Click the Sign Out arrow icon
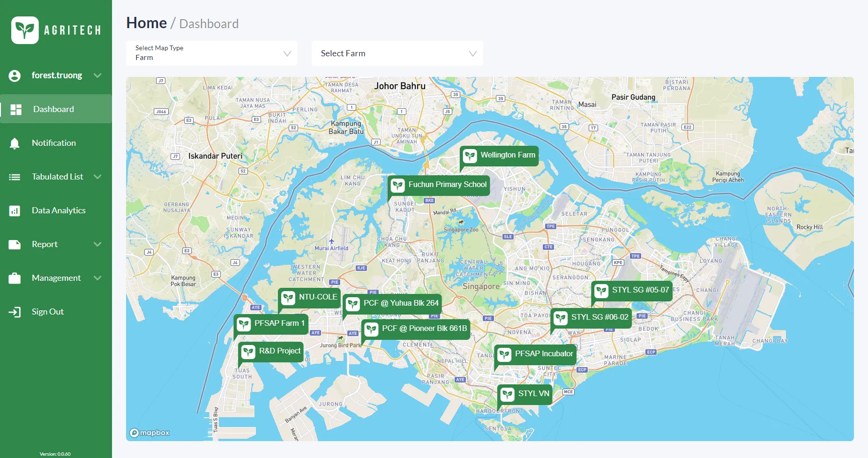The height and width of the screenshot is (458, 868). click(15, 312)
